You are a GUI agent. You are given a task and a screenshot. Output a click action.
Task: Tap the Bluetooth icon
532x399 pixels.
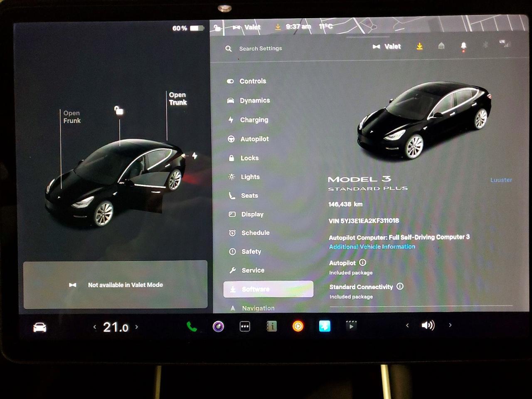pyautogui.click(x=485, y=44)
